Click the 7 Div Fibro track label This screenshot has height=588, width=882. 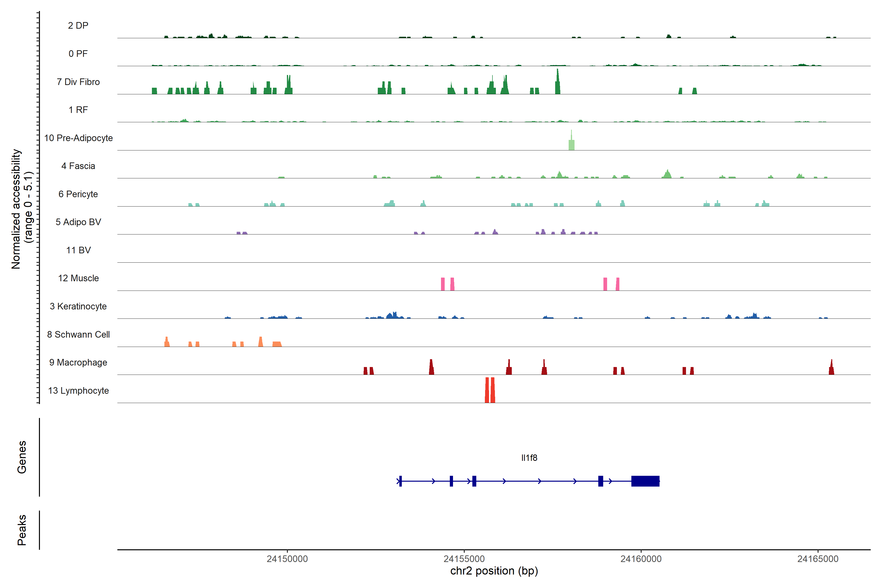click(78, 82)
